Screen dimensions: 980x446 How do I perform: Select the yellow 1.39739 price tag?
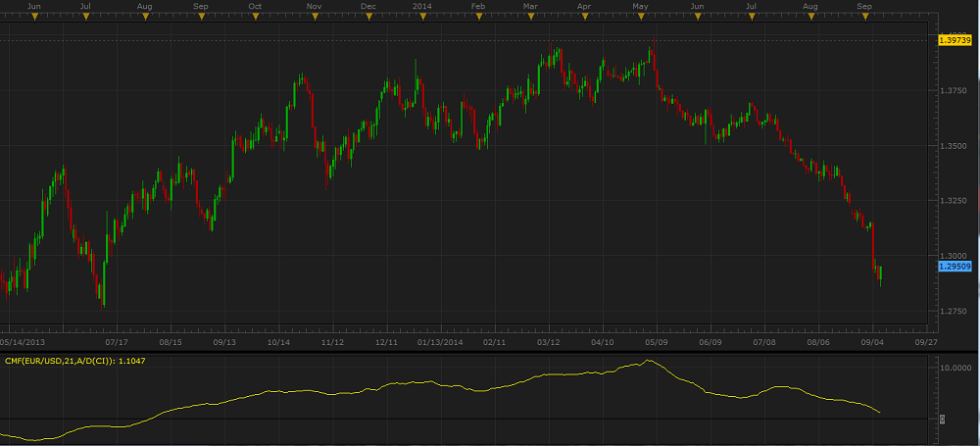(955, 40)
